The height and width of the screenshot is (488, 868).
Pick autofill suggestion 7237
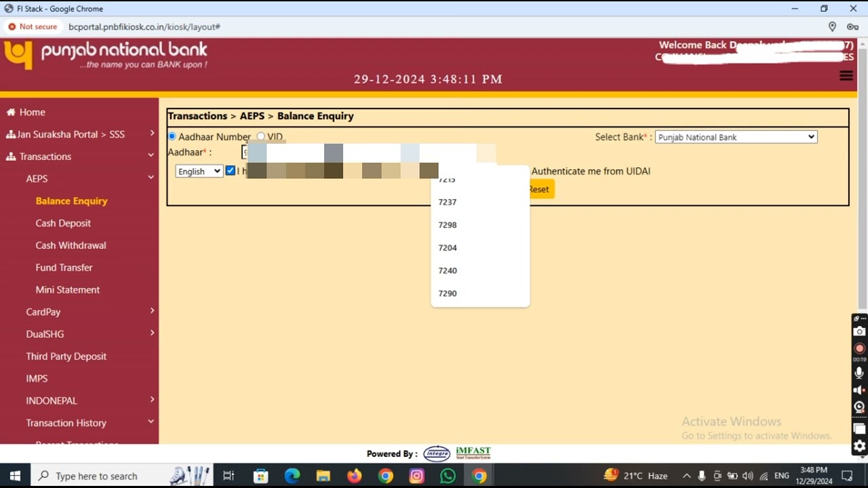480,202
